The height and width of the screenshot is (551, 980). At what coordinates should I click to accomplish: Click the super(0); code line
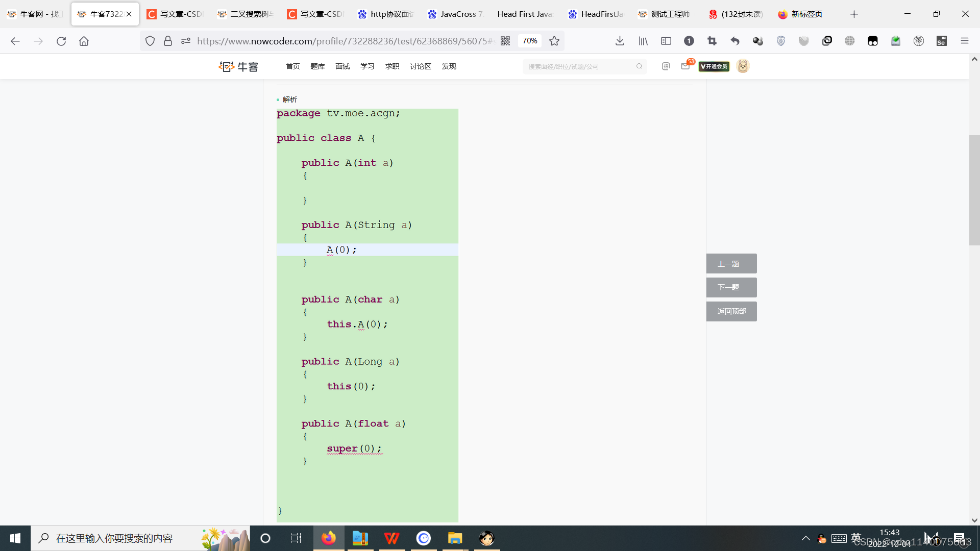pyautogui.click(x=354, y=448)
